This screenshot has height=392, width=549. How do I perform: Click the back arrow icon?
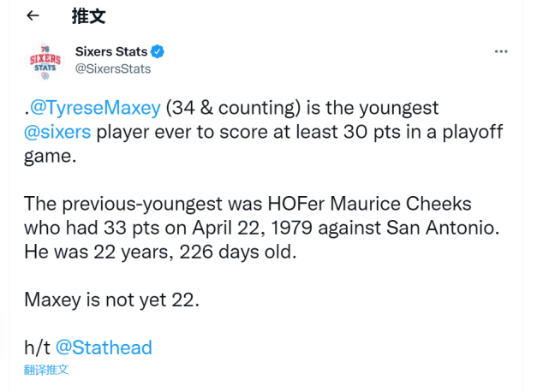(x=33, y=16)
